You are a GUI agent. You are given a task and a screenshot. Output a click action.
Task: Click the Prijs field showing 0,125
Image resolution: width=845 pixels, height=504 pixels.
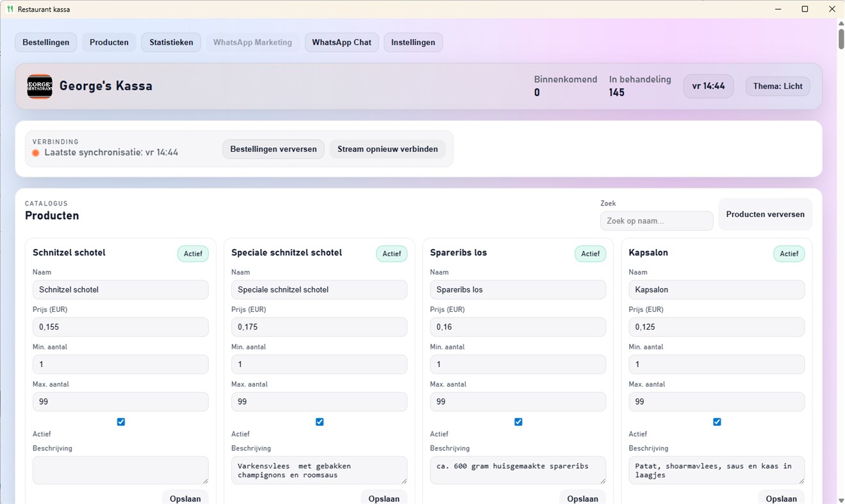[716, 327]
